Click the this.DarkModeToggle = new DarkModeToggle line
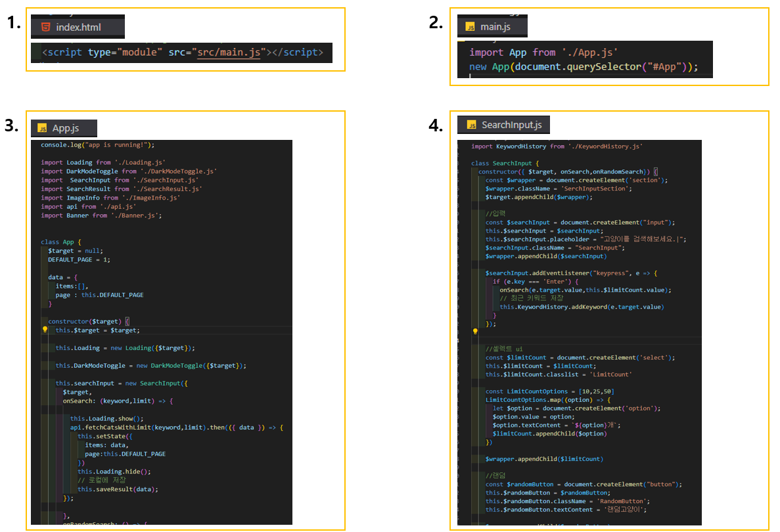Viewport: 780px width, 532px height. coord(150,366)
